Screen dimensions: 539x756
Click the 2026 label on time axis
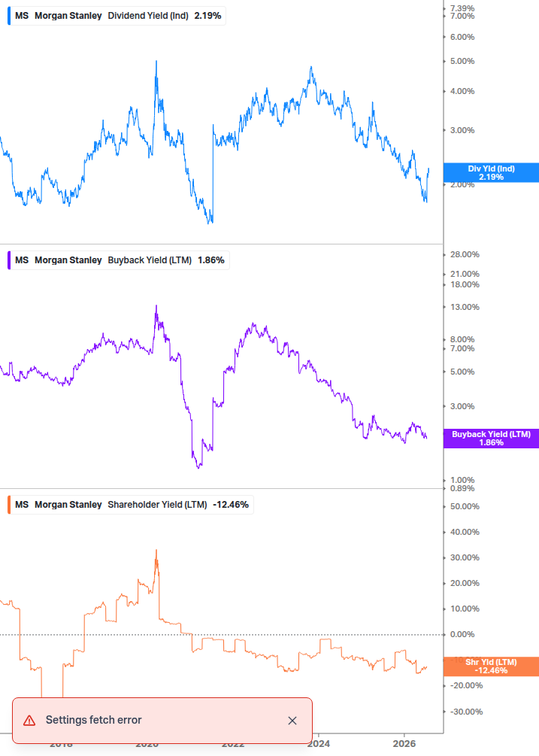click(404, 743)
